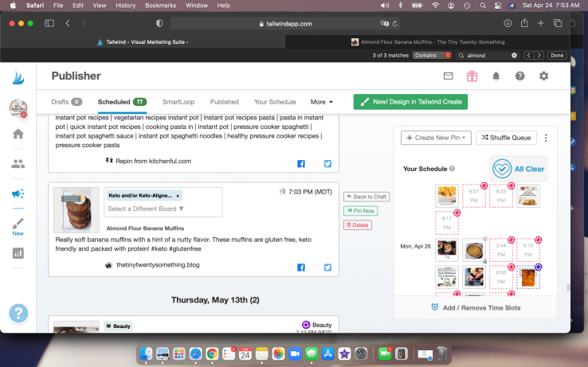Open the Communities people icon in sidebar

tap(18, 164)
